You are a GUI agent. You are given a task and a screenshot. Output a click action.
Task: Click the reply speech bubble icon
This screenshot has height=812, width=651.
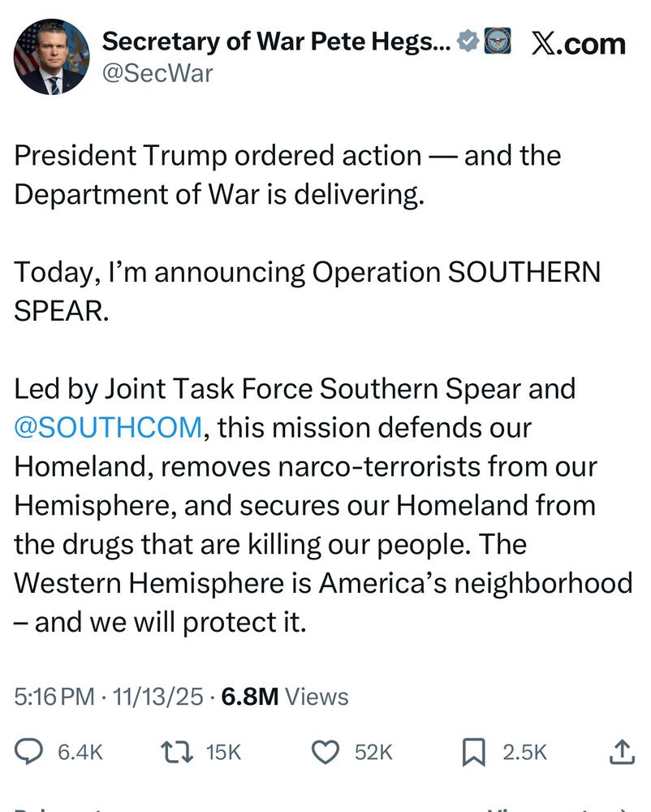coord(31,752)
